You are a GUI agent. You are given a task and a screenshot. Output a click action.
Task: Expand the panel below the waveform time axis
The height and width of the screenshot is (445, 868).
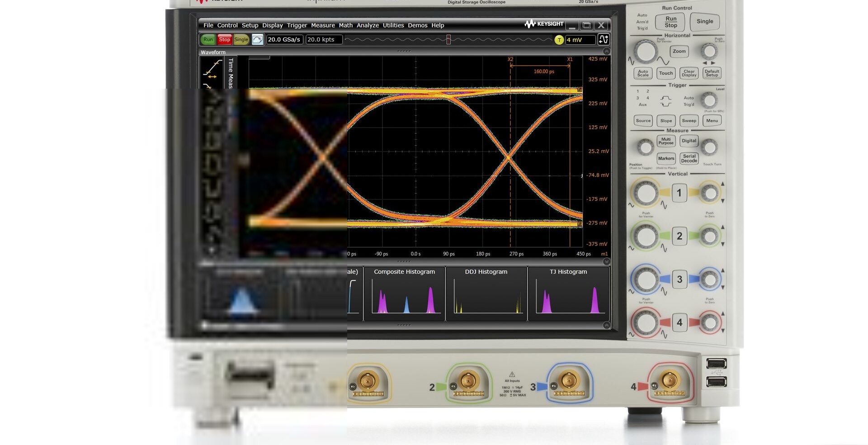pos(607,261)
